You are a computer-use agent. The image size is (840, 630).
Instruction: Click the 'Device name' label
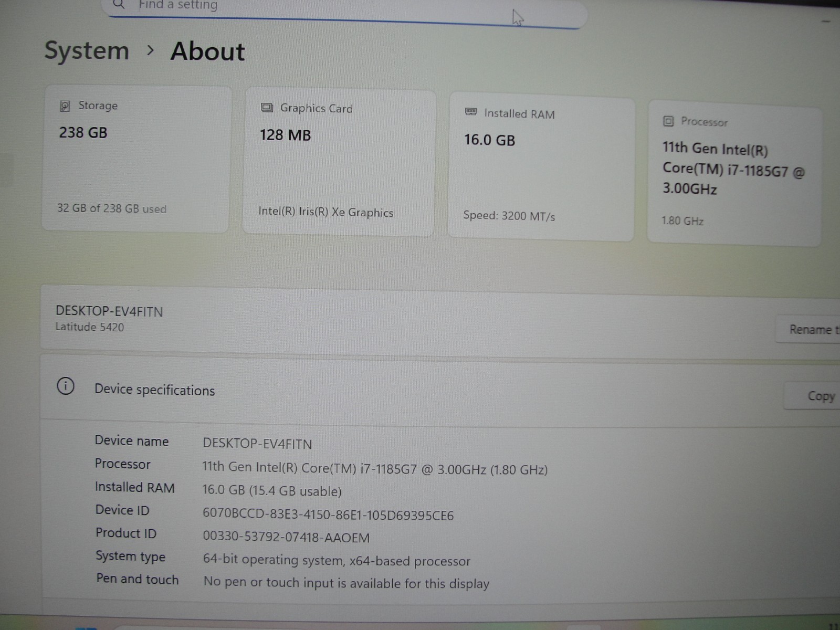pos(132,441)
